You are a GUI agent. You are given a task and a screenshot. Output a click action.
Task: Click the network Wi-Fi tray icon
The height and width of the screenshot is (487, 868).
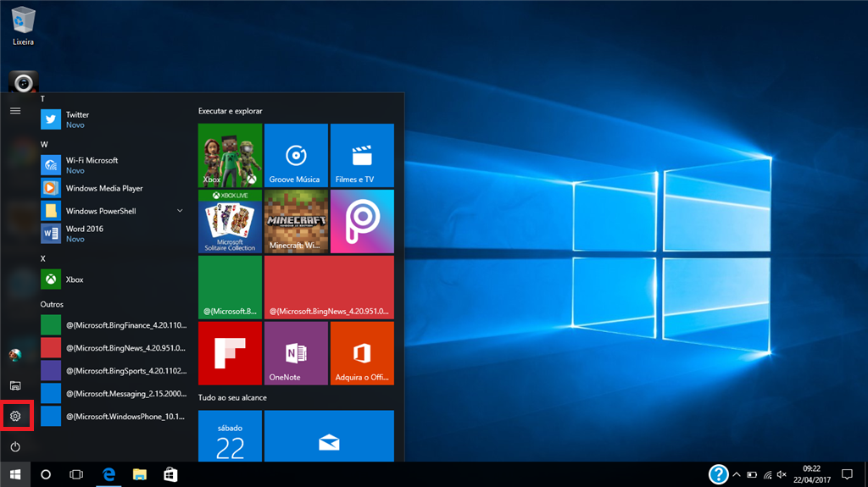pos(767,474)
